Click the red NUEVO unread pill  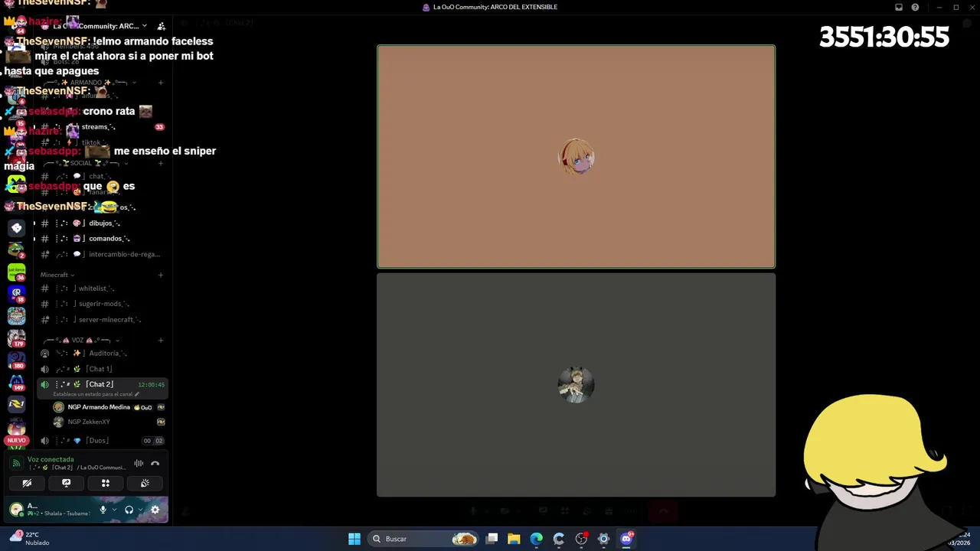tap(16, 441)
